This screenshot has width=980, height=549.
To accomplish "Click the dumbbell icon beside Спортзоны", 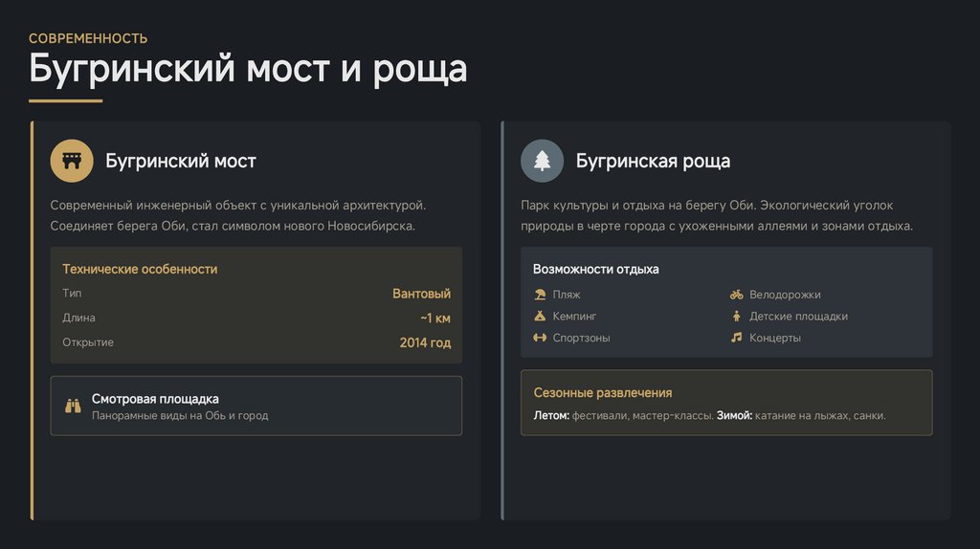I will pos(540,338).
